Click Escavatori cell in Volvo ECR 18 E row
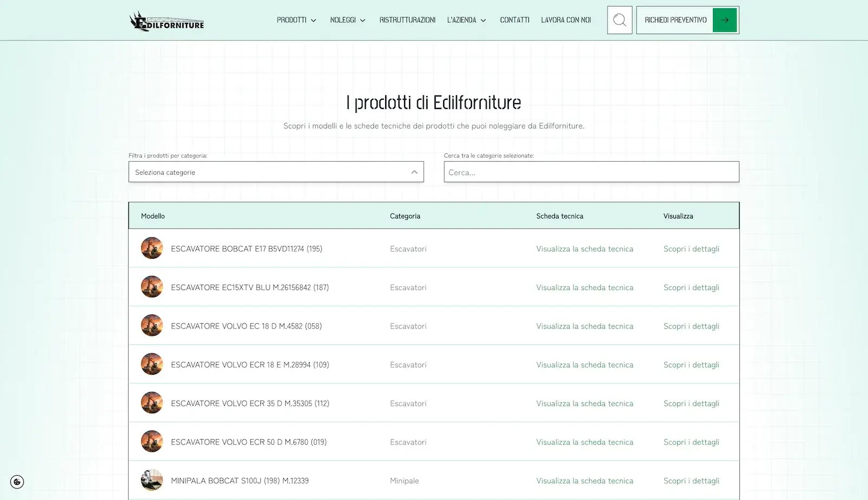The height and width of the screenshot is (500, 868). [408, 365]
